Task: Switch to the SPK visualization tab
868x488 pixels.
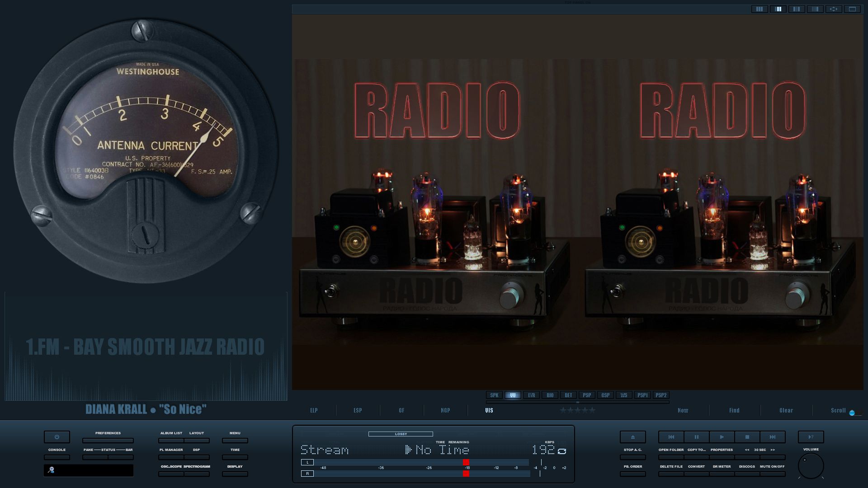Action: pyautogui.click(x=495, y=395)
